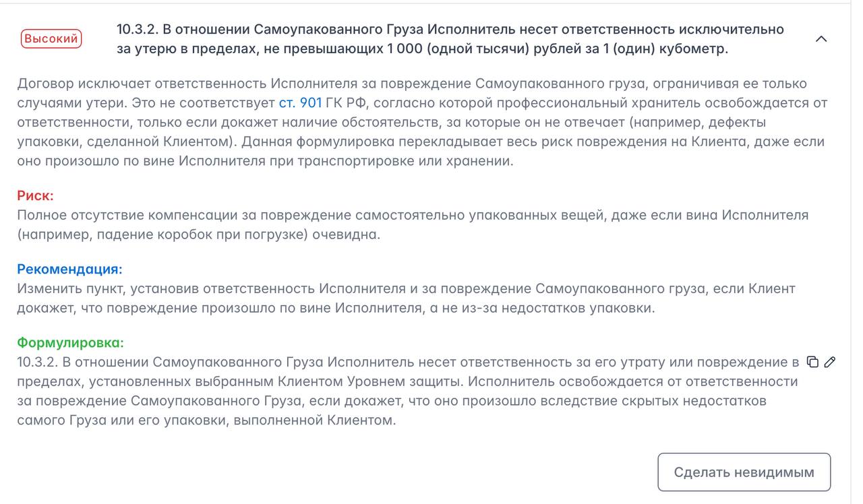Click the Высокий risk level badge
Viewport: 863px width, 504px height.
pos(51,39)
